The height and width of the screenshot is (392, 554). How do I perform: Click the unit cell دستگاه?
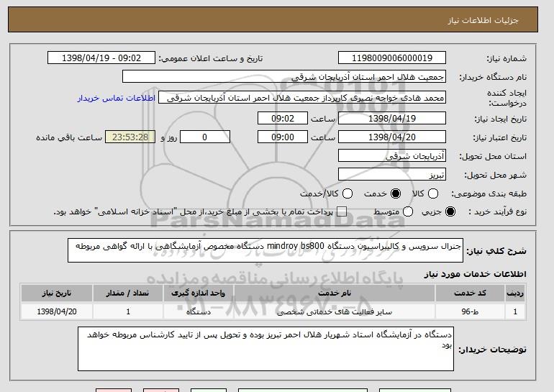[x=198, y=311]
